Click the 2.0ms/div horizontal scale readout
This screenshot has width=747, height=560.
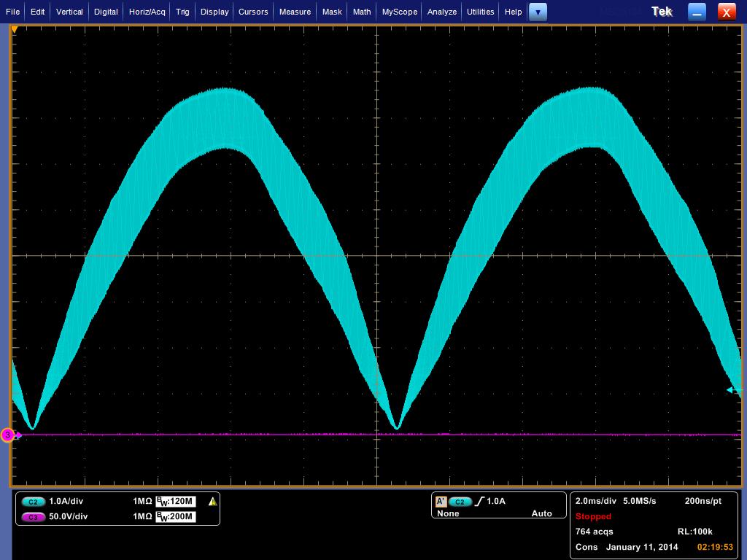pyautogui.click(x=595, y=502)
